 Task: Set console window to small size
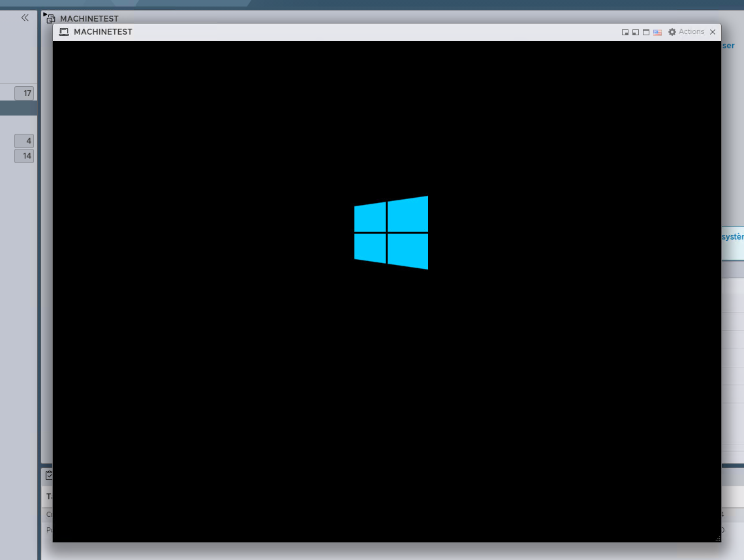click(x=625, y=32)
